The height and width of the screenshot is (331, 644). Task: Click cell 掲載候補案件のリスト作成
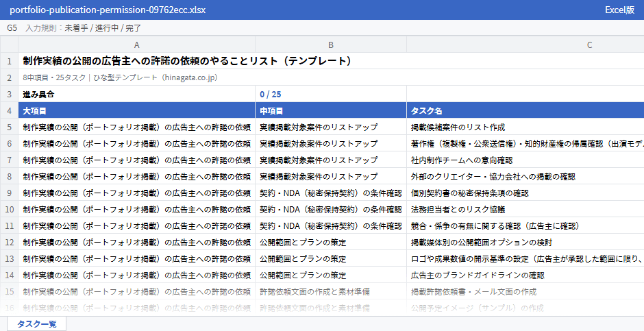coord(525,127)
